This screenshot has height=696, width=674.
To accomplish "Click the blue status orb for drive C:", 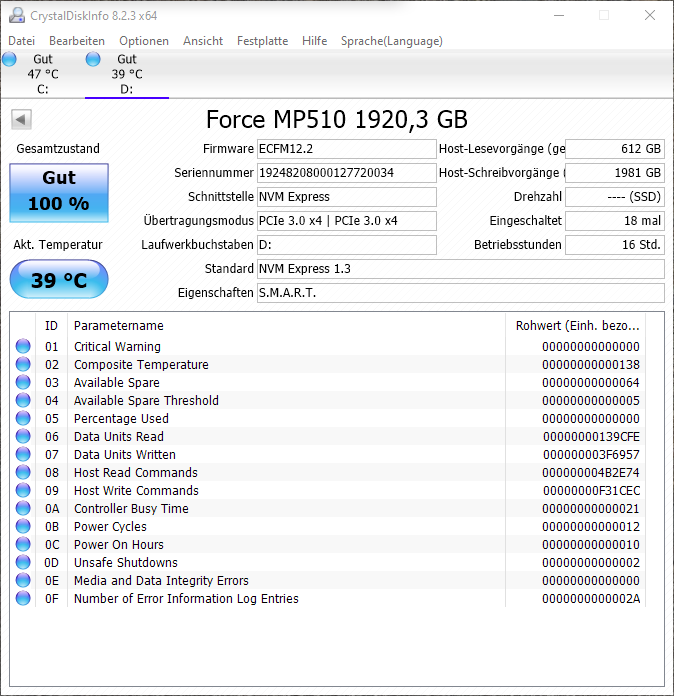I will click(x=9, y=59).
